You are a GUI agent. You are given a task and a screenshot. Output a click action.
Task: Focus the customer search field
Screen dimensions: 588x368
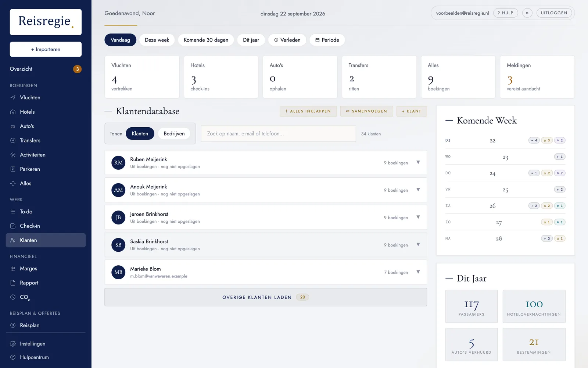[x=278, y=134]
